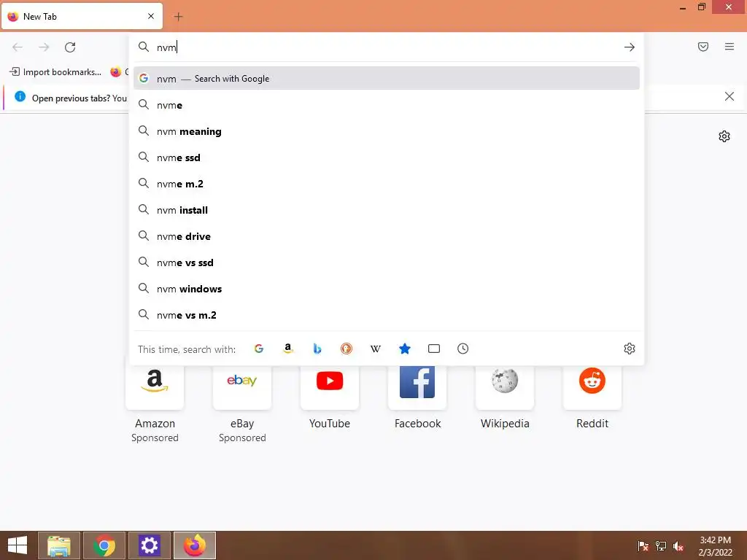The height and width of the screenshot is (560, 747).
Task: Search this time with Amazon icon
Action: 287,349
